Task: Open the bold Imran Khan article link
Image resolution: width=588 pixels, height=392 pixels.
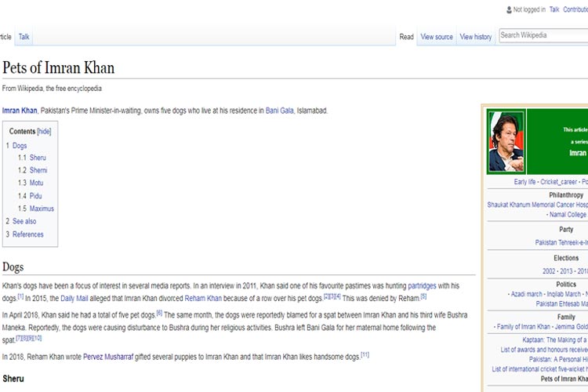Action: click(x=20, y=111)
